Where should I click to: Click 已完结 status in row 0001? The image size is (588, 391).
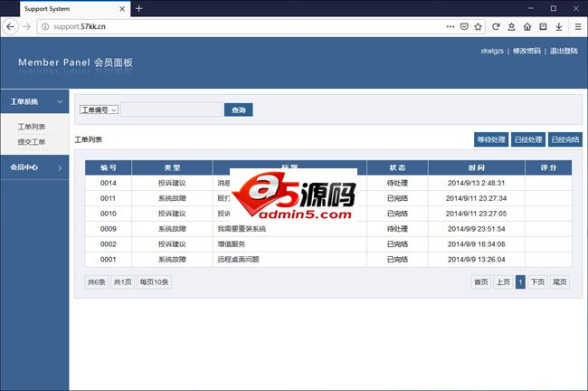coord(397,259)
